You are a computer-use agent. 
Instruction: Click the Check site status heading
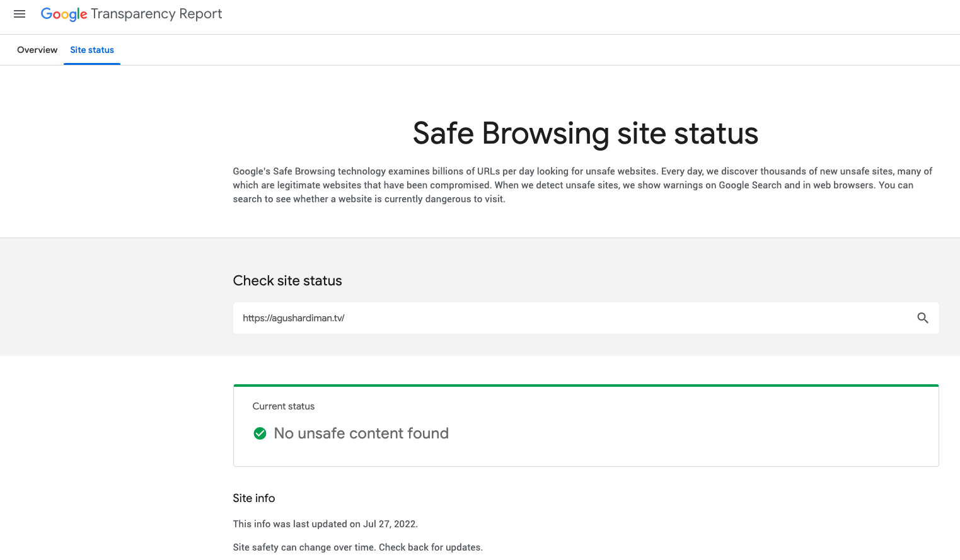287,281
